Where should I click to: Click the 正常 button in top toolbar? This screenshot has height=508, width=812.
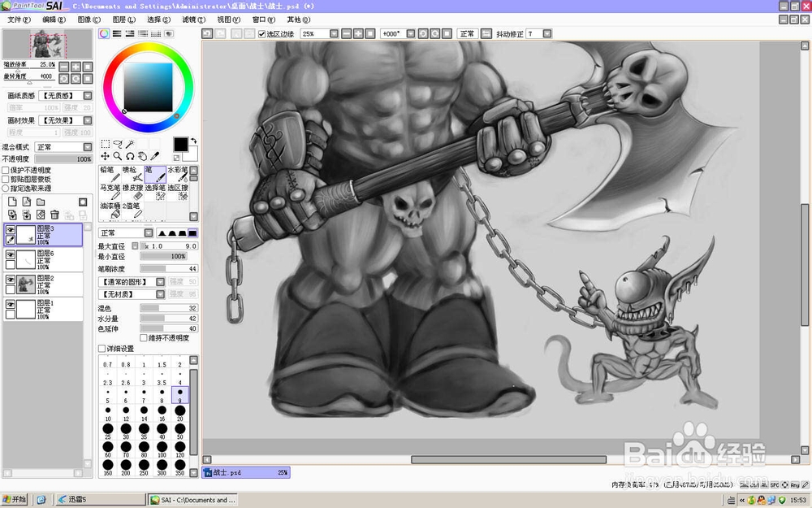[467, 33]
